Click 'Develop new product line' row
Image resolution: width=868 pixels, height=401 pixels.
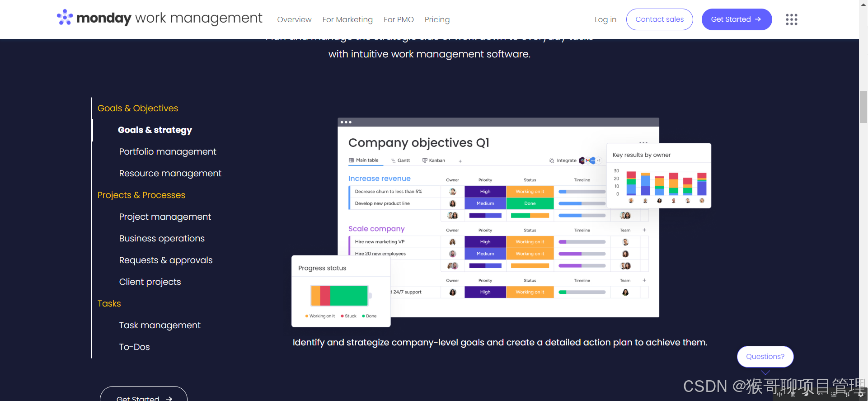382,203
